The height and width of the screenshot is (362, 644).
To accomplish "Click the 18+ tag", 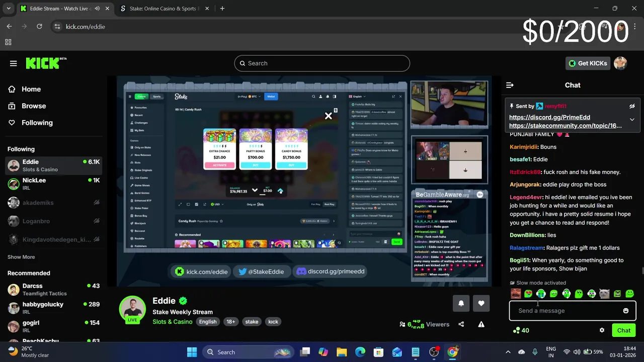I will [230, 322].
